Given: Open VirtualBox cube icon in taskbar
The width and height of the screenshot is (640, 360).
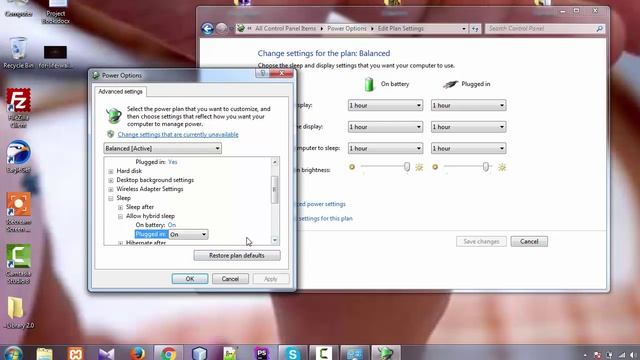Looking at the screenshot, I should pyautogui.click(x=200, y=353).
